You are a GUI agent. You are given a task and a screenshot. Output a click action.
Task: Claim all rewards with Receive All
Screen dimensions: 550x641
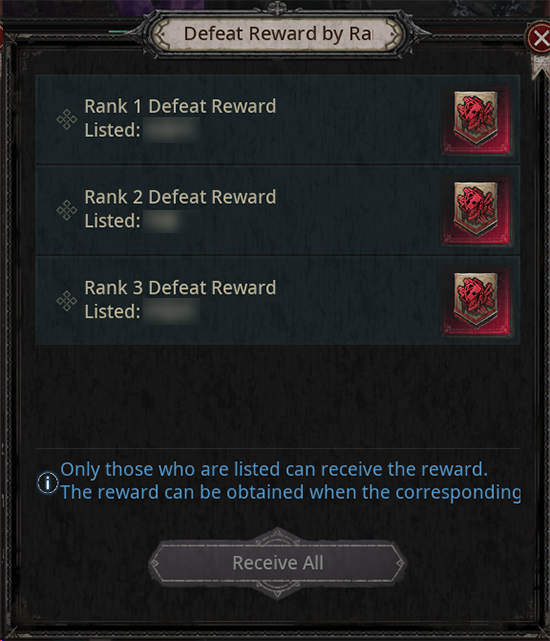(277, 563)
